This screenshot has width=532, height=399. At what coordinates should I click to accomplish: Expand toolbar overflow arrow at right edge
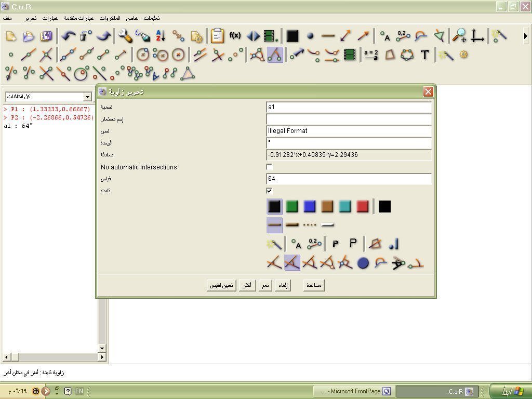click(526, 36)
